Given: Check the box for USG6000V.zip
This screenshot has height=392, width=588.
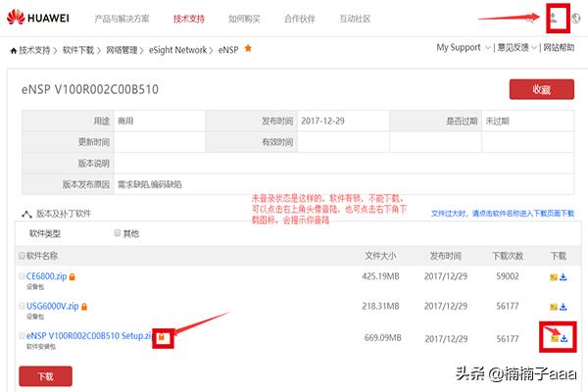Looking at the screenshot, I should coord(22,306).
